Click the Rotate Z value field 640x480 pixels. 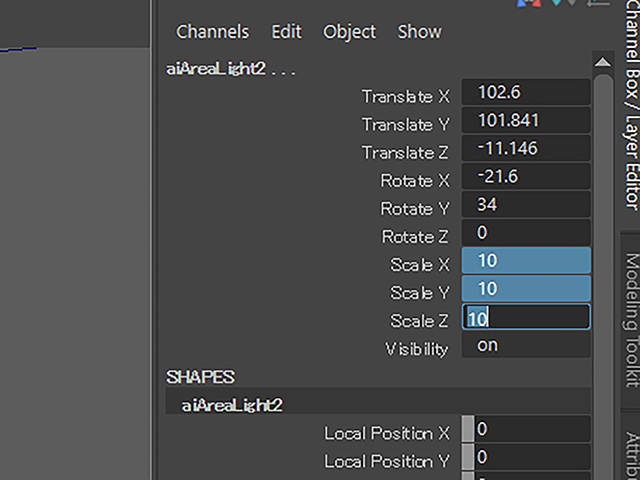(x=526, y=233)
